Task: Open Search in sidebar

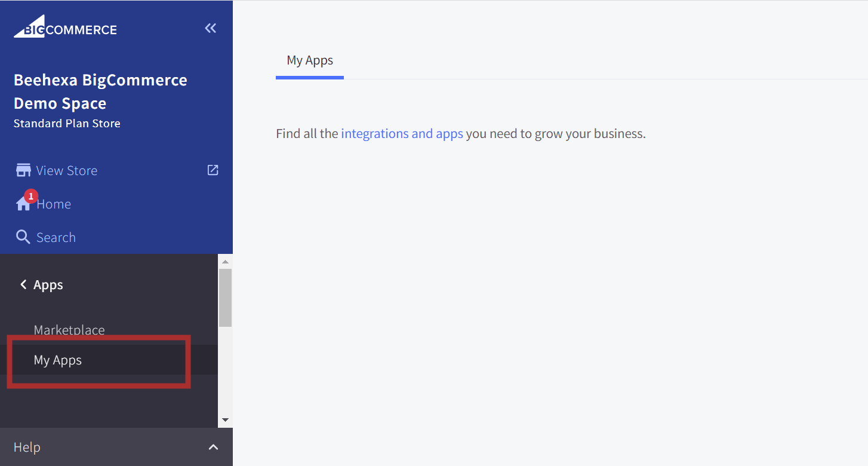Action: (56, 238)
